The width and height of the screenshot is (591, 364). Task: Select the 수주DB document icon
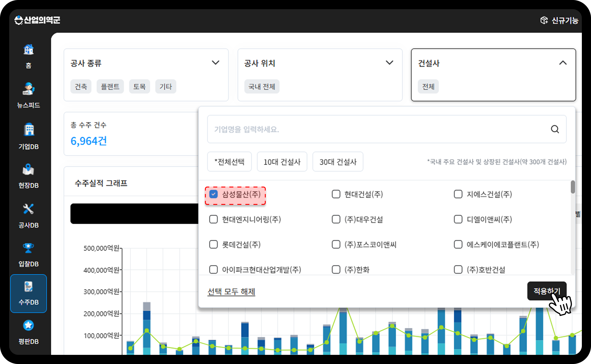pos(28,286)
